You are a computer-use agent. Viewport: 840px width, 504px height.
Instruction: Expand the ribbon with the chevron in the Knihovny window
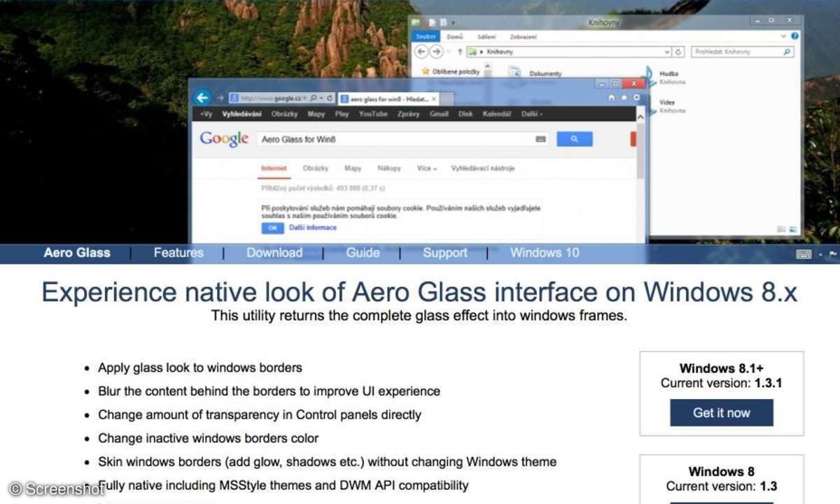pyautogui.click(x=783, y=36)
